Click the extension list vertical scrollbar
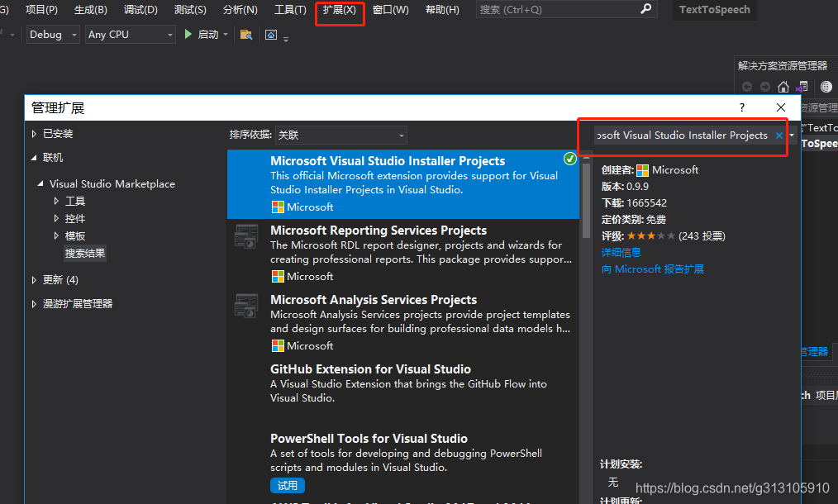Image resolution: width=838 pixels, height=504 pixels. pos(586,201)
